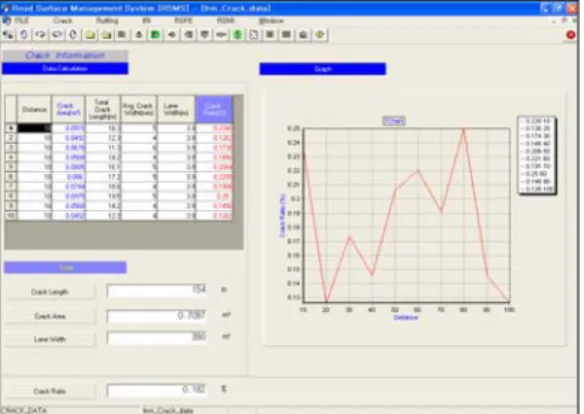Click the curved undo arrow toolbar icon
Screen dimensions: 584x414
tap(24, 35)
